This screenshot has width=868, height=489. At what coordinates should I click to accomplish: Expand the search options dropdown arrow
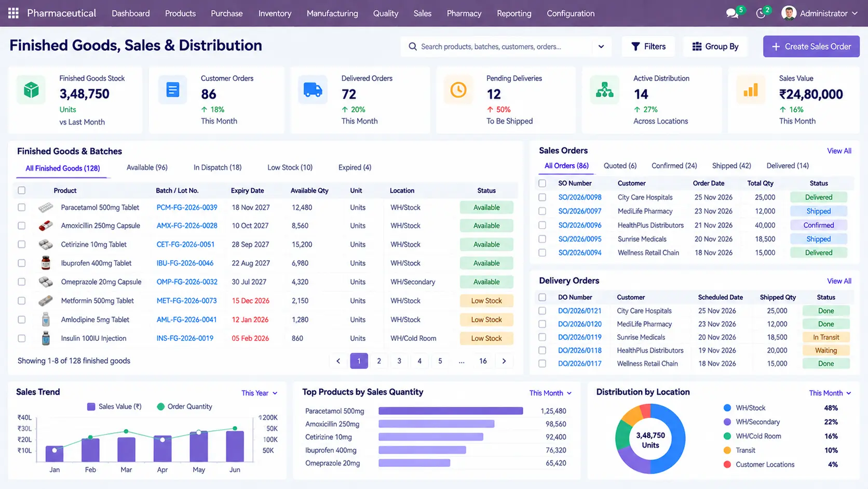[x=601, y=47]
